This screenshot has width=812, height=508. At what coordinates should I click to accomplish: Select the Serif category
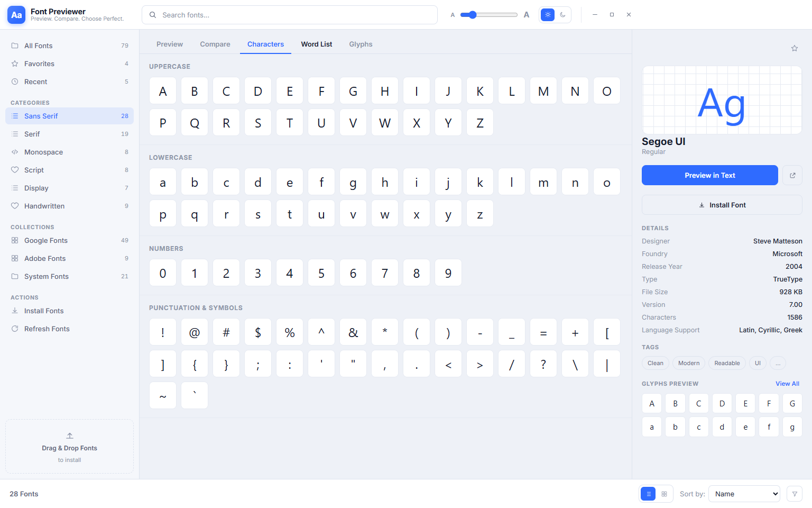(69, 134)
